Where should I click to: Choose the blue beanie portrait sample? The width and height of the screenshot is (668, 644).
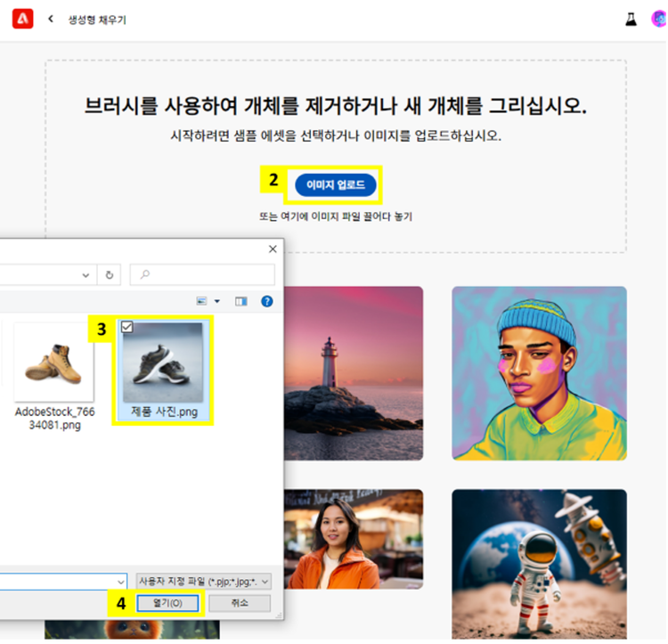[x=539, y=373]
